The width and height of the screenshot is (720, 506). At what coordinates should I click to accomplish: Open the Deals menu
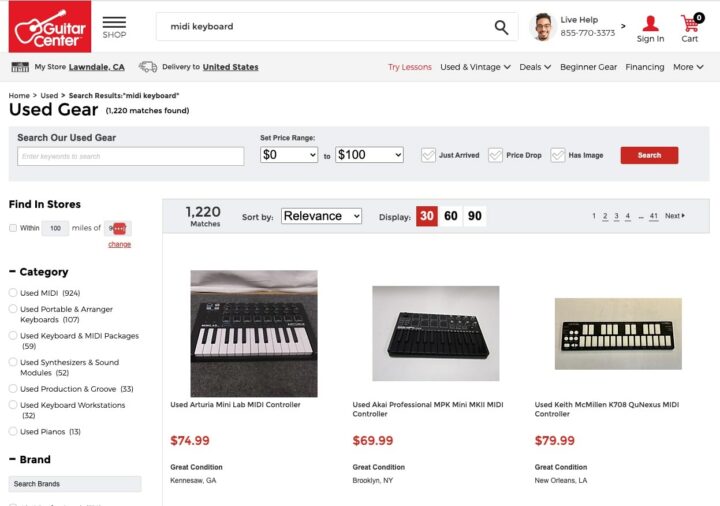[534, 67]
